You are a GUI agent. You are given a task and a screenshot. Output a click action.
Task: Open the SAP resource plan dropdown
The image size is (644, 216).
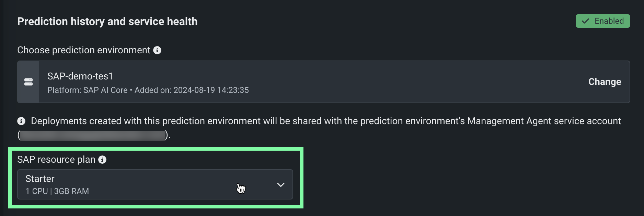point(155,184)
